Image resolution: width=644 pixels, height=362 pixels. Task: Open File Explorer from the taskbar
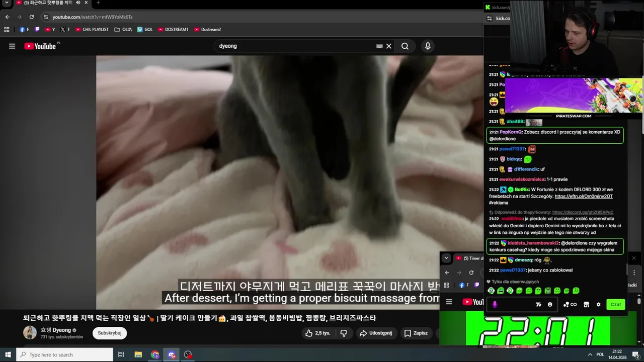tap(138, 355)
